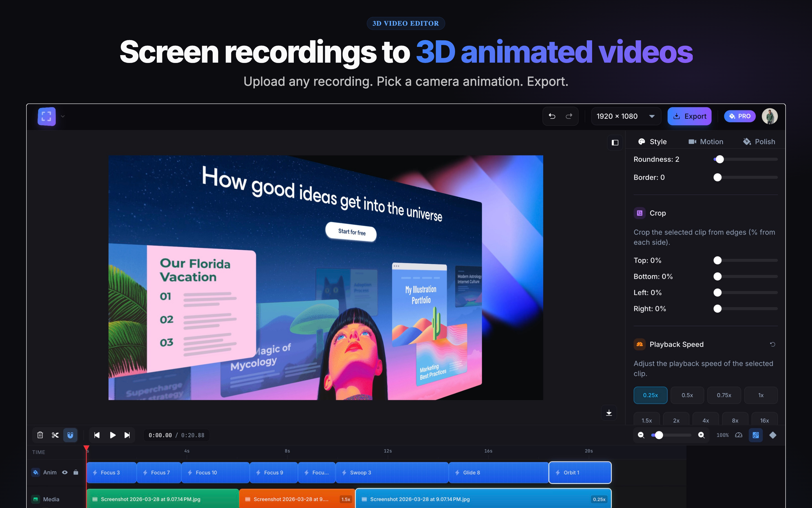Click the download icon below the preview
This screenshot has width=812, height=508.
pyautogui.click(x=609, y=413)
